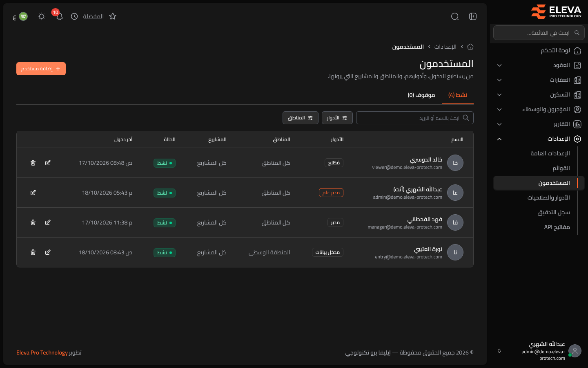The height and width of the screenshot is (368, 588).
Task: Toggle the light/dark theme sun icon
Action: [41, 16]
